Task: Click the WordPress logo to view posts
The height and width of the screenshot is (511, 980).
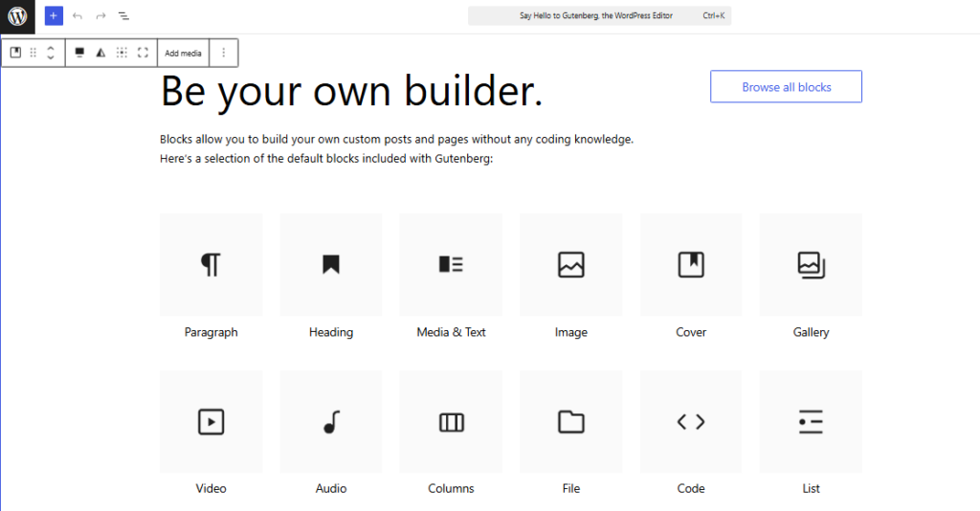Action: point(17,16)
